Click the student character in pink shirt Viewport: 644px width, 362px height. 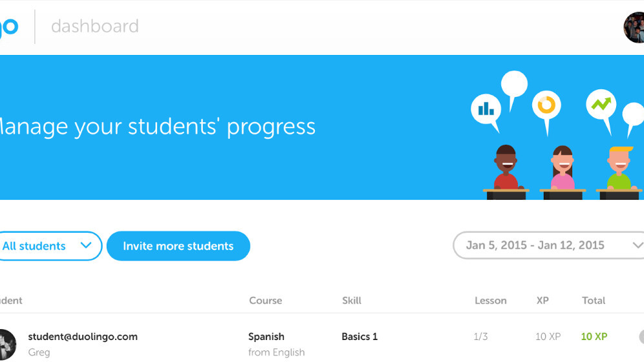[x=563, y=171]
